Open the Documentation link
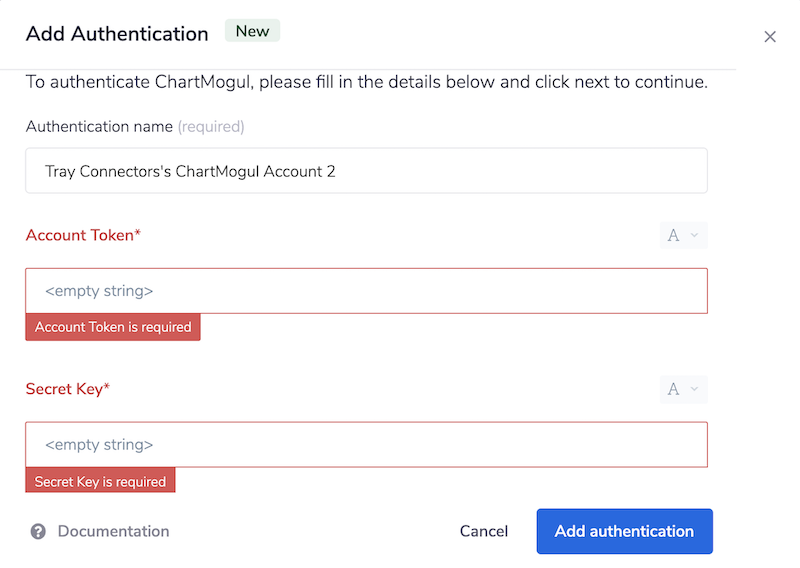This screenshot has height=568, width=800. point(113,531)
